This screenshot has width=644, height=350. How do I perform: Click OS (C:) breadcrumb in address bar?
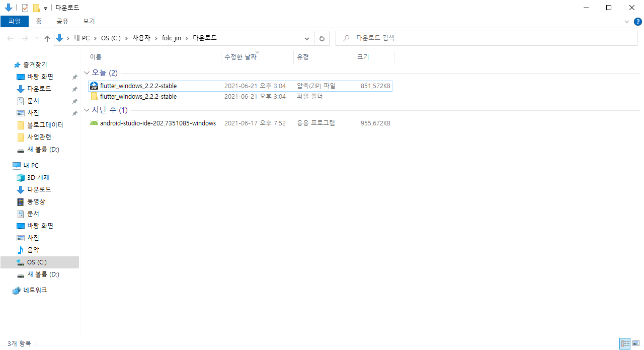[x=111, y=38]
